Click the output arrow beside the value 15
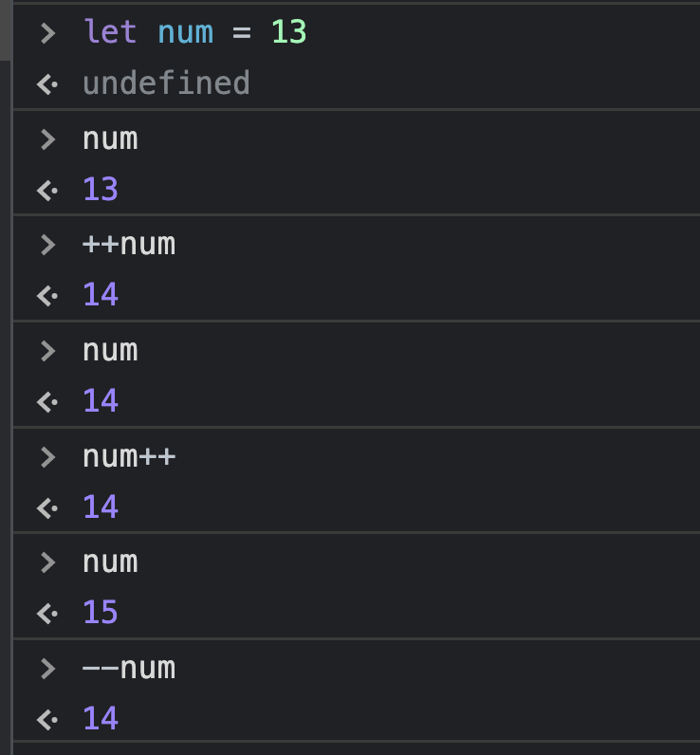 coord(47,614)
